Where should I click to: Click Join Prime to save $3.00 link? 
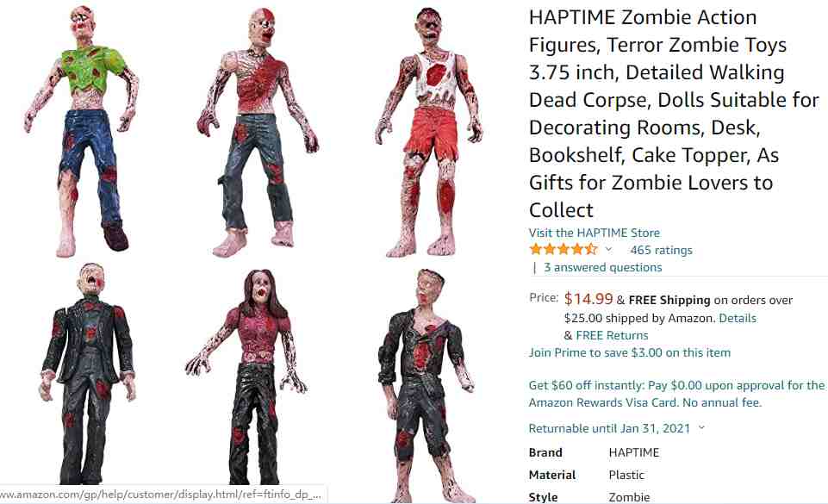(630, 352)
